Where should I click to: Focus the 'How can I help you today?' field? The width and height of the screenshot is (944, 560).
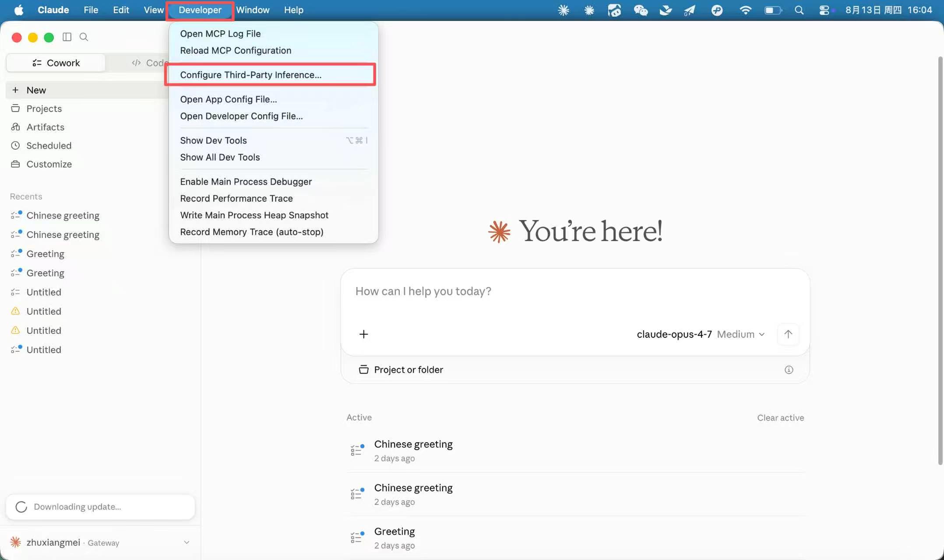(575, 291)
